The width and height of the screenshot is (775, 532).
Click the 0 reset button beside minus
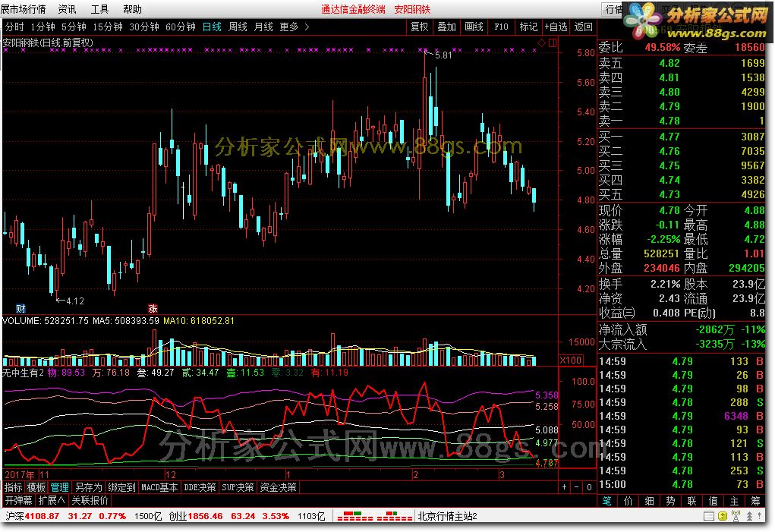point(589,487)
